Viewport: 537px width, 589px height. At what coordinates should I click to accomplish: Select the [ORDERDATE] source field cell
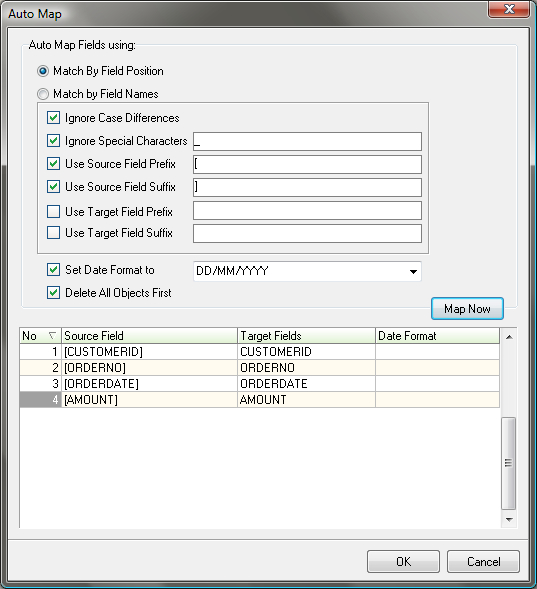point(149,384)
